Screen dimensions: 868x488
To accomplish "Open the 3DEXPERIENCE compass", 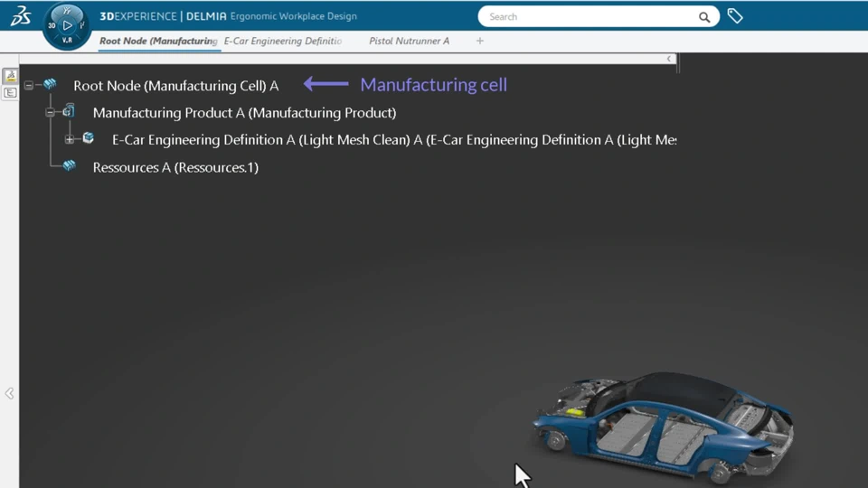I will pyautogui.click(x=67, y=25).
